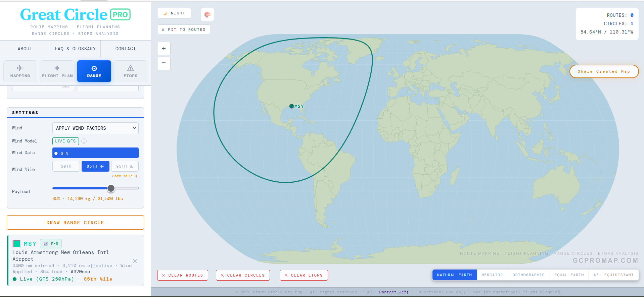Click the CIRCLES counter in stats box
The height and width of the screenshot is (297, 644).
point(618,23)
